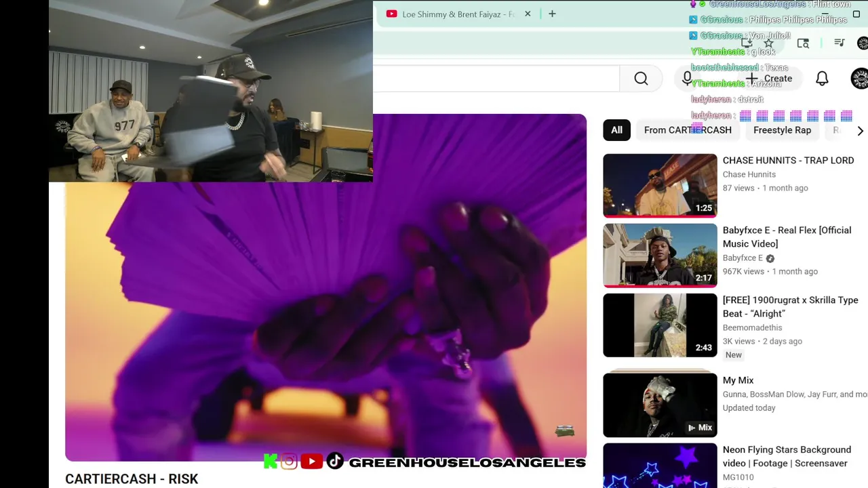
Task: Click the [FREE] 1900rugrat x Skrilla title
Action: 790,307
